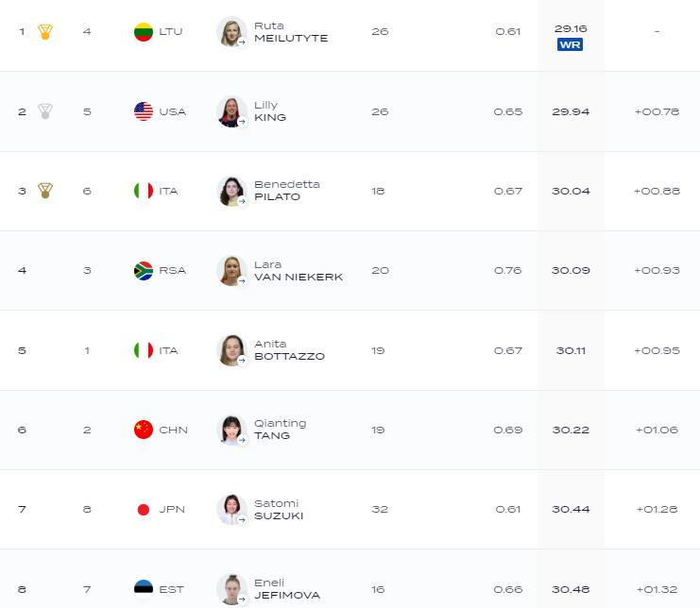Click the Italy flag in Pilato's row
The image size is (700, 608).
coord(144,191)
